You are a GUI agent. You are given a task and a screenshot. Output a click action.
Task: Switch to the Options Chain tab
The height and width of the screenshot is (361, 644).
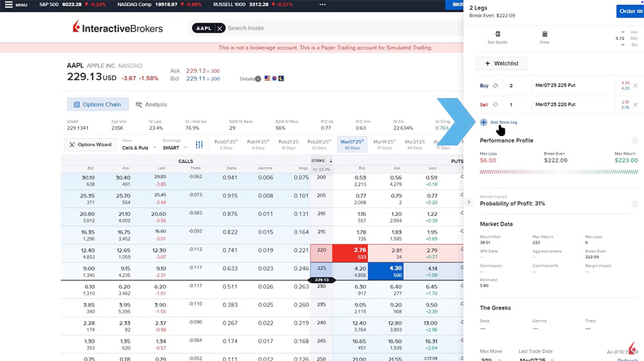pos(98,104)
